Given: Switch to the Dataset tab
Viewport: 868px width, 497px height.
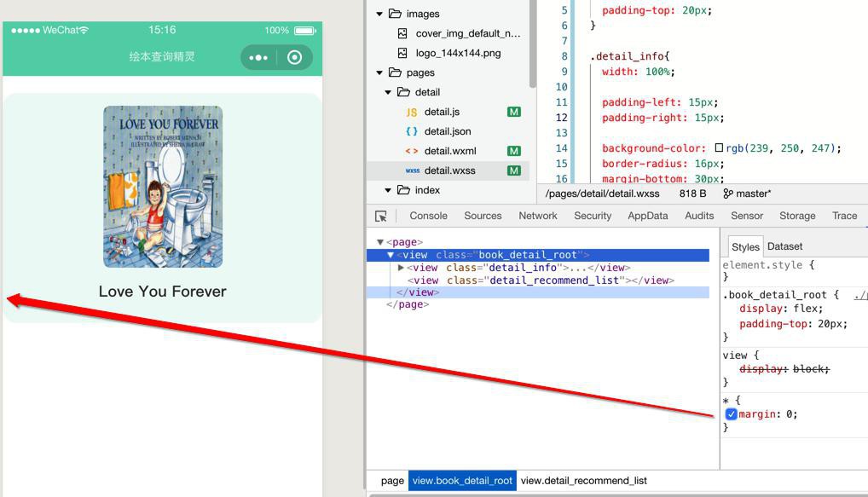Looking at the screenshot, I should coord(784,246).
